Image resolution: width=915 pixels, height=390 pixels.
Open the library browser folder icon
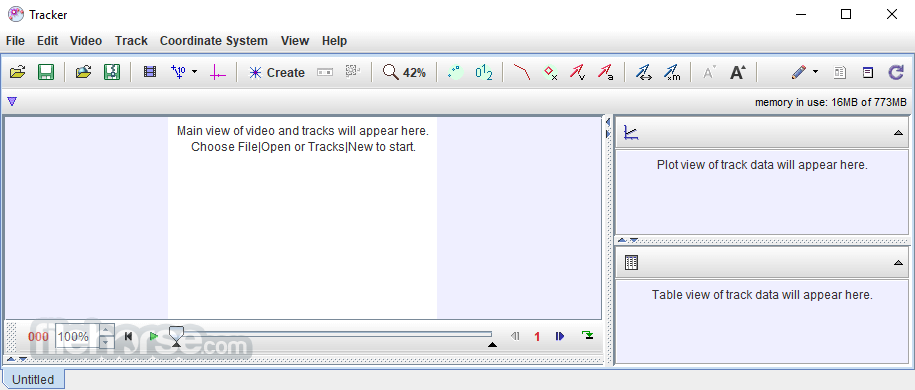click(83, 72)
